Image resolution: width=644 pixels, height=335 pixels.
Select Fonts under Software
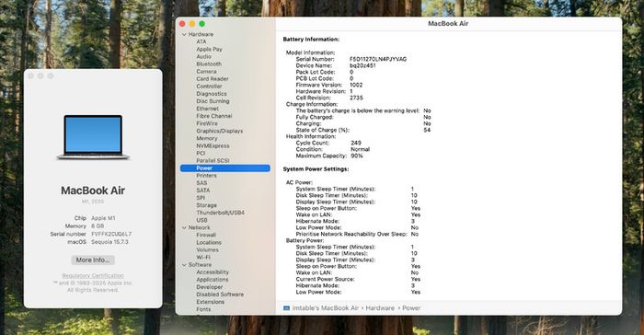203,309
